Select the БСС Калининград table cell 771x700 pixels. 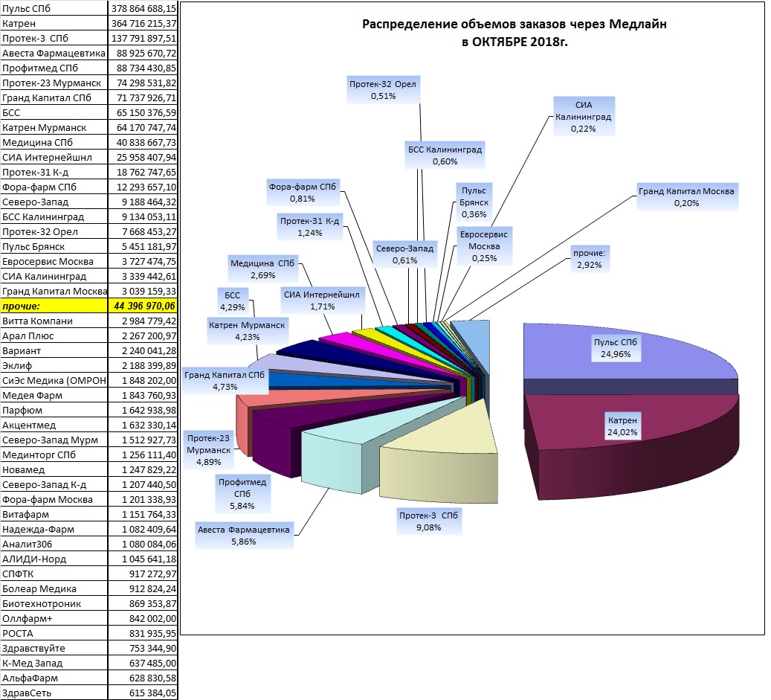[x=54, y=216]
